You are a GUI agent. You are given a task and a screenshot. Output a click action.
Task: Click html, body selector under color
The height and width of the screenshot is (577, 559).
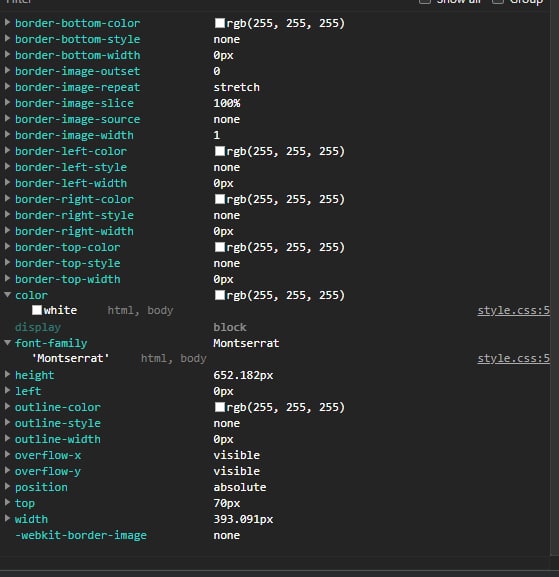point(140,311)
